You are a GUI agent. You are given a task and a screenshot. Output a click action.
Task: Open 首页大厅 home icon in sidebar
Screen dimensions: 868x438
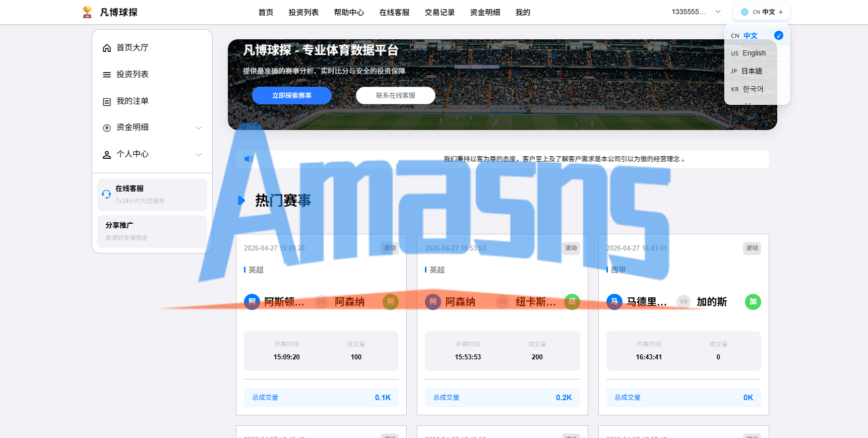coord(107,48)
